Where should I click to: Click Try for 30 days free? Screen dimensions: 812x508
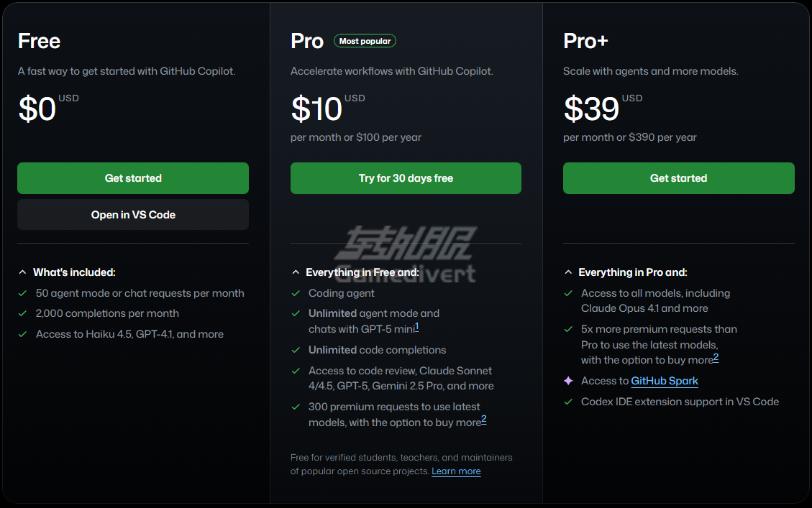pyautogui.click(x=405, y=178)
